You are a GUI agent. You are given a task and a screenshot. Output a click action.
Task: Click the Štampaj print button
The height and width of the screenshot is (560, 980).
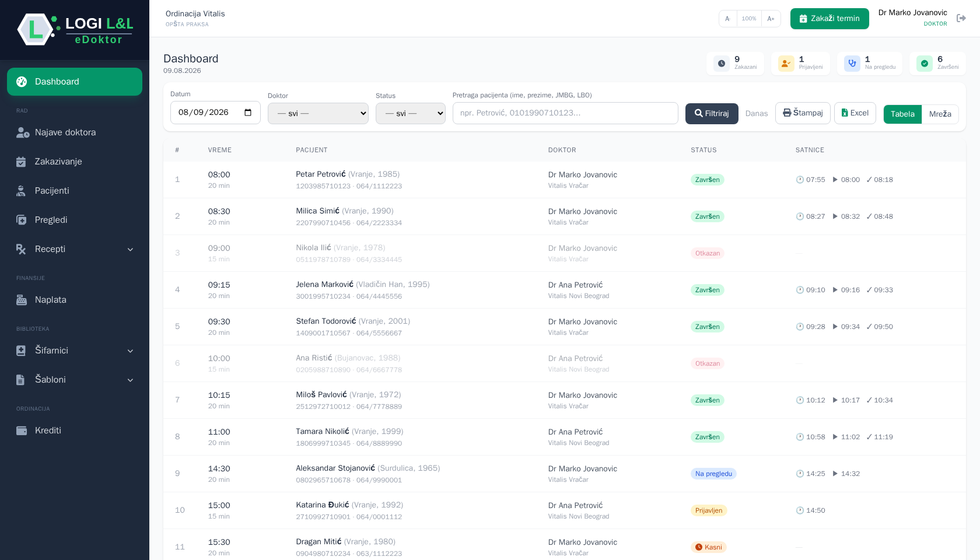[803, 113]
